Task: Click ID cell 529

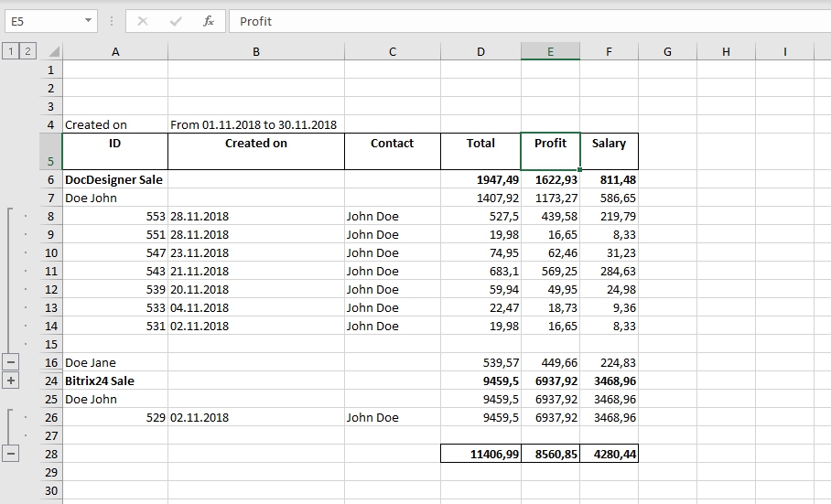Action: (115, 417)
